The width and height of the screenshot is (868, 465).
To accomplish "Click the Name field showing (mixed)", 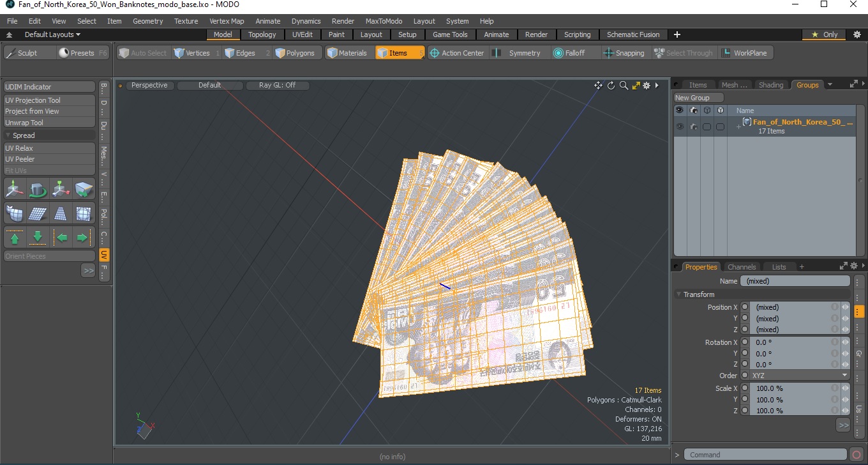I will (795, 281).
